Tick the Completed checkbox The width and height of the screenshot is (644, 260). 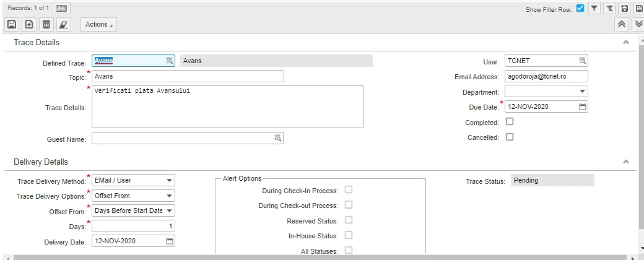tap(509, 121)
